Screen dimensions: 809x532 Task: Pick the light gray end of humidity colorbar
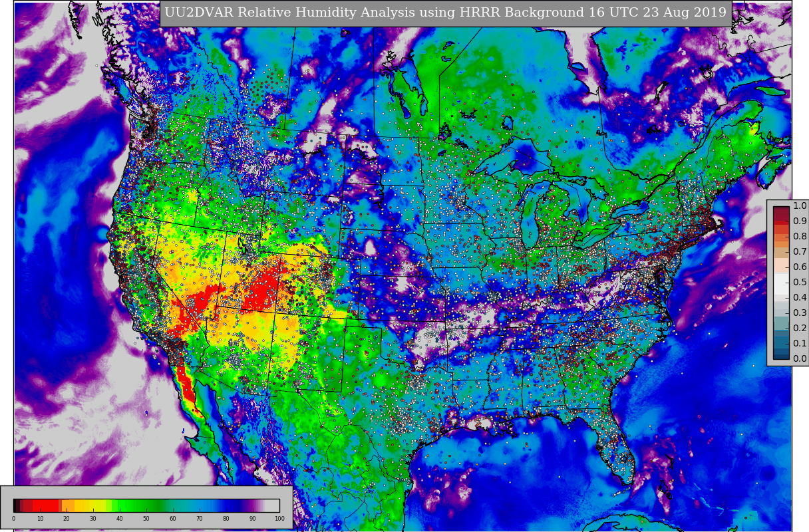pos(272,505)
